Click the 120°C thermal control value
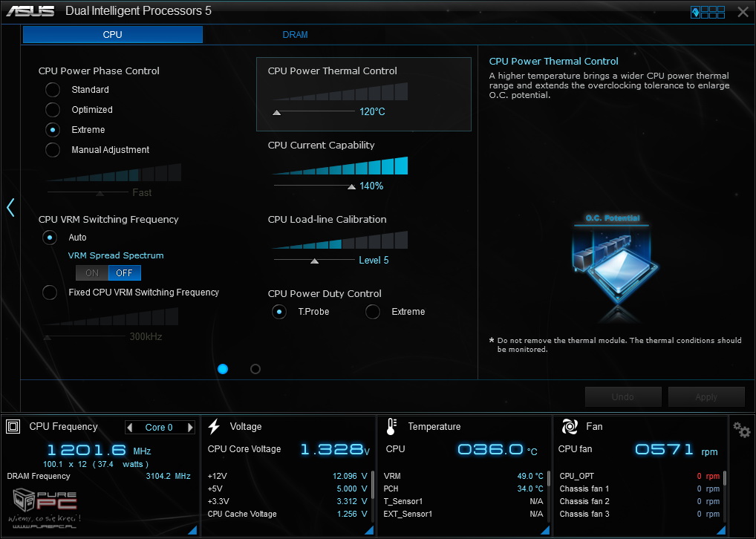Viewport: 756px width, 539px height. click(372, 112)
